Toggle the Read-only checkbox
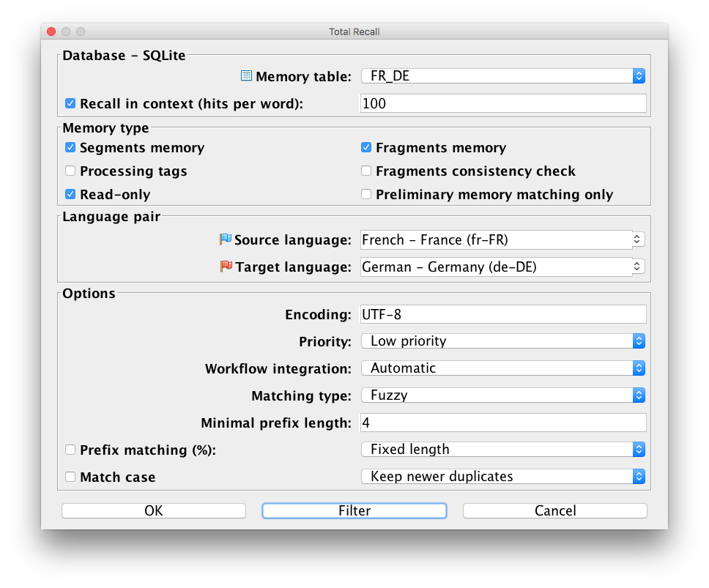 (x=70, y=194)
